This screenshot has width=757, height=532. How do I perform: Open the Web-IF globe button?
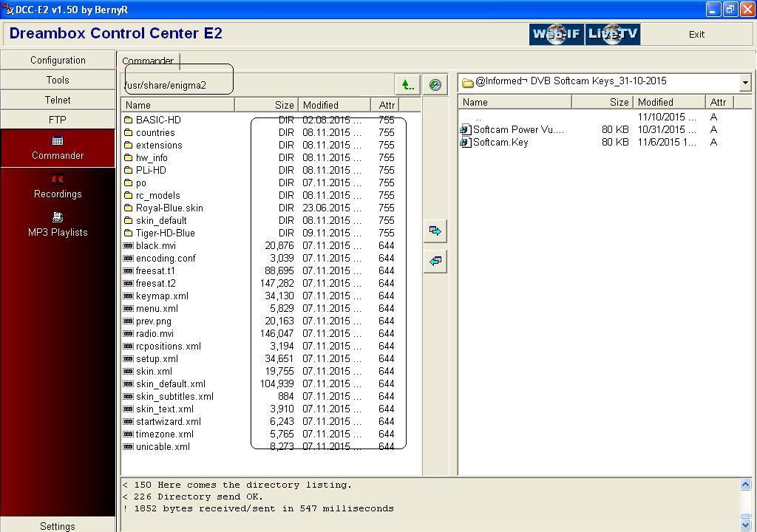click(x=556, y=34)
